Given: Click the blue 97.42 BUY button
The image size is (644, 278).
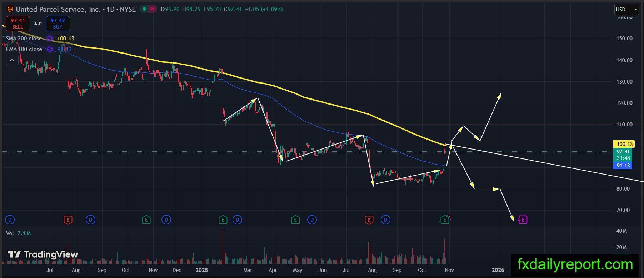Looking at the screenshot, I should coord(58,24).
